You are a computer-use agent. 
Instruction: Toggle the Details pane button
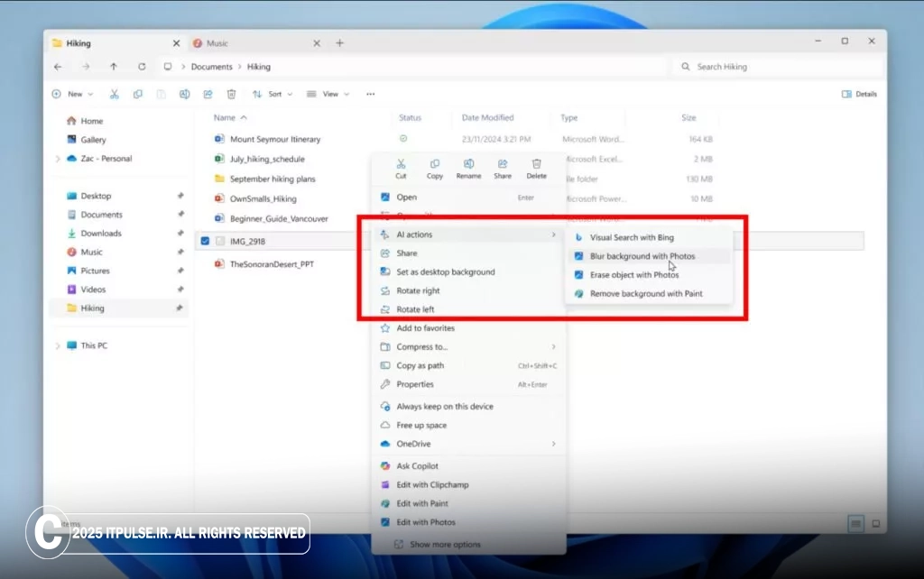[x=858, y=94]
